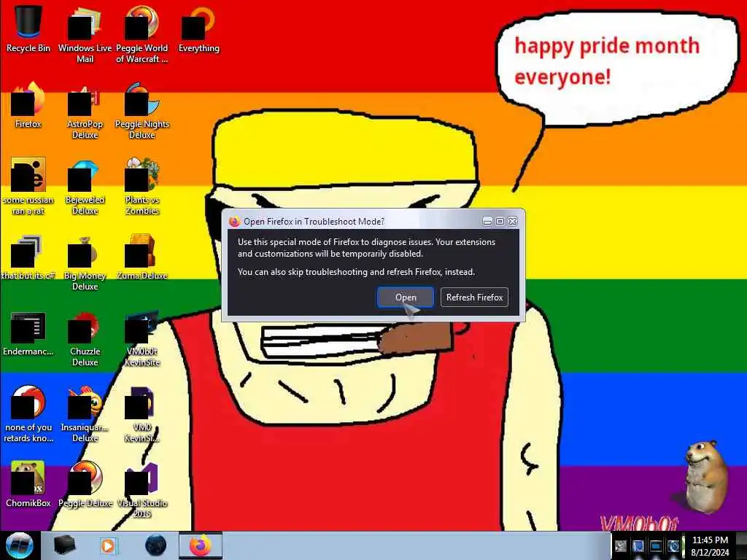
Task: Select the Peggle World of Warcraft icon
Action: click(142, 35)
